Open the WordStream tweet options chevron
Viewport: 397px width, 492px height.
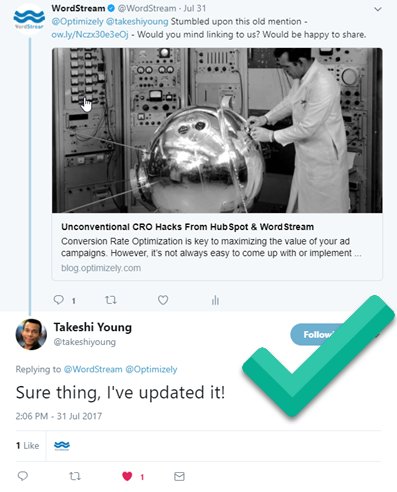coord(377,9)
